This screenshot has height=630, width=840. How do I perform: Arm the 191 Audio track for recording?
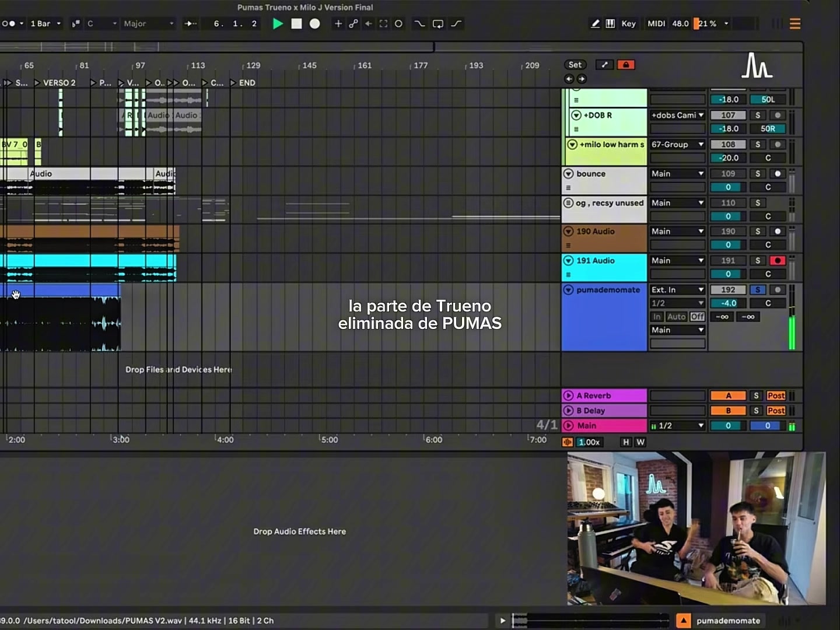point(777,261)
